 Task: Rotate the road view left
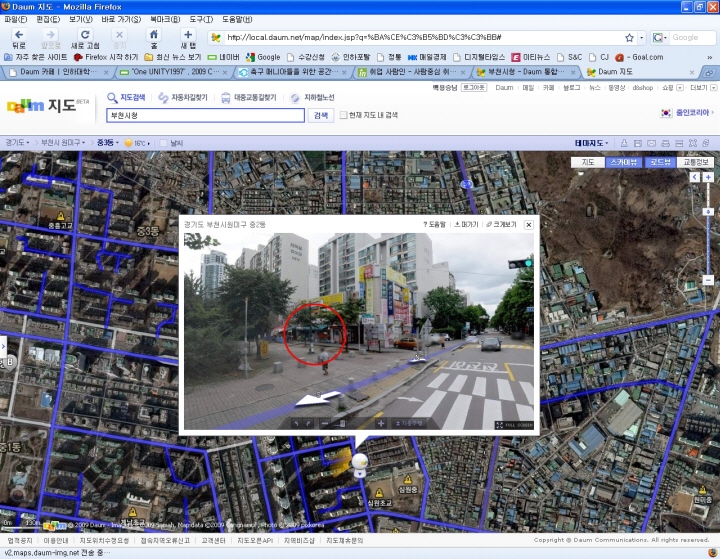296,423
